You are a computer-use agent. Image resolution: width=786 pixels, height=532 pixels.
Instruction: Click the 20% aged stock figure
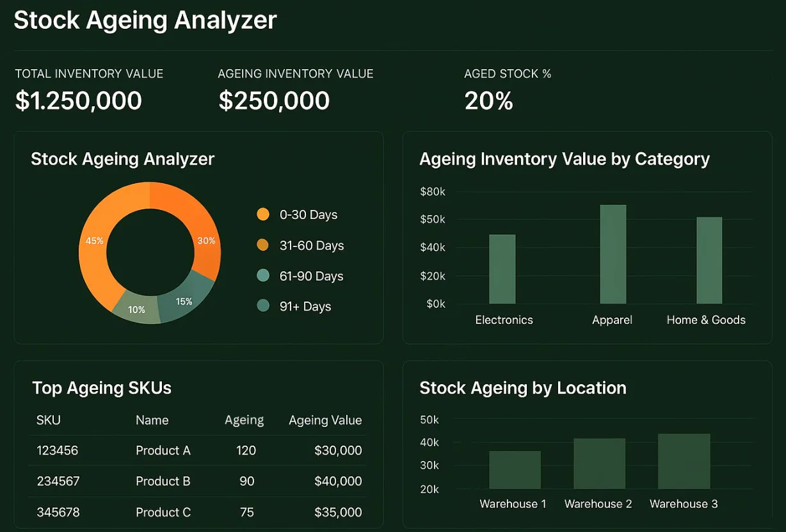489,101
